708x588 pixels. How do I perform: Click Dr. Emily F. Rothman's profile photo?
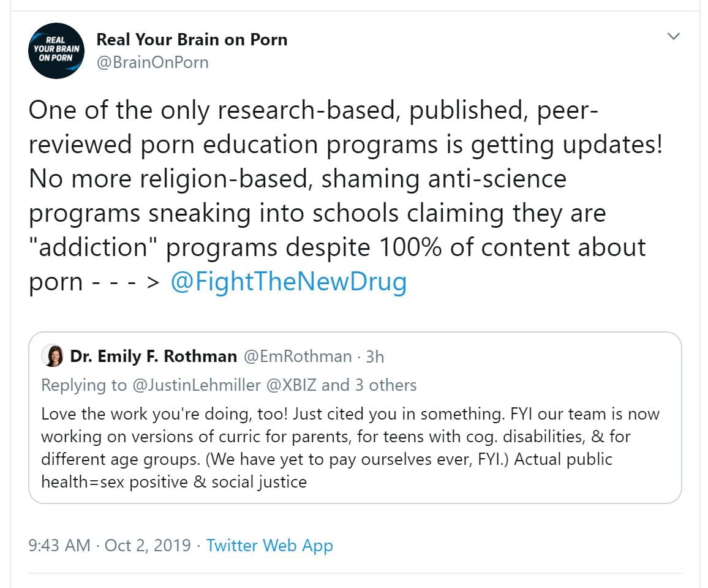[x=54, y=356]
